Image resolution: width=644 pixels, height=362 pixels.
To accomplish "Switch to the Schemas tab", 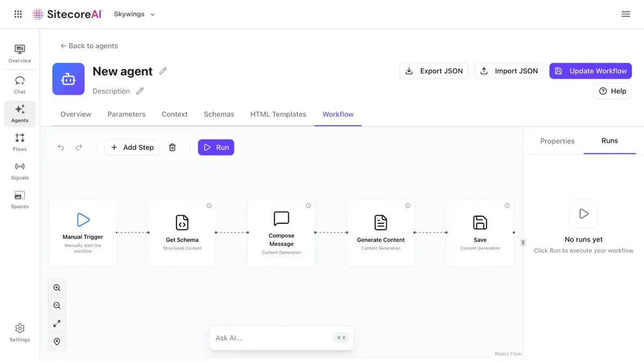I will point(219,114).
